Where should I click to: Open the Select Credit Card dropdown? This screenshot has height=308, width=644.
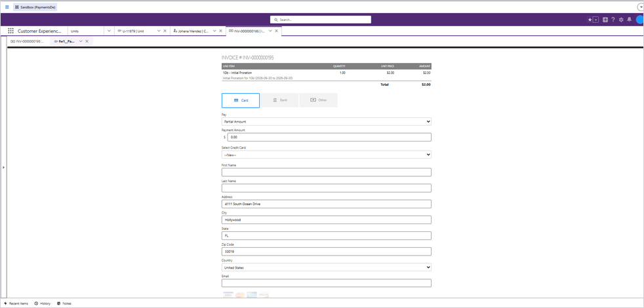point(327,155)
